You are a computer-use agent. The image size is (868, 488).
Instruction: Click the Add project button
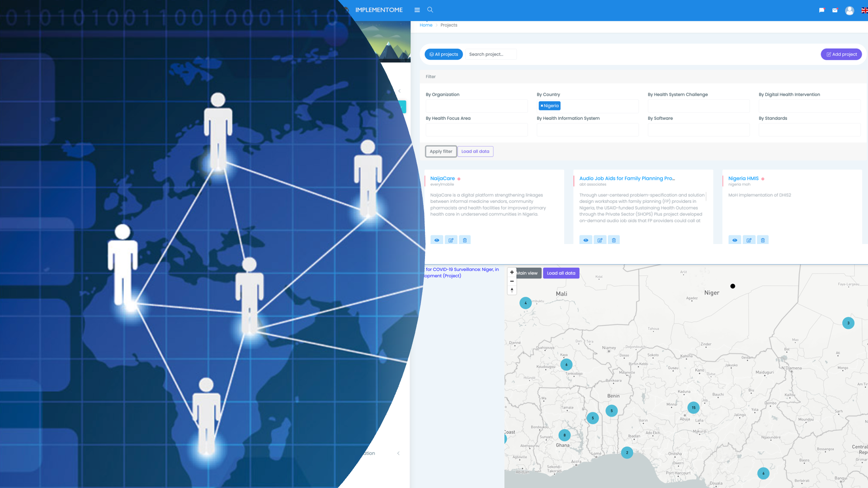point(841,54)
